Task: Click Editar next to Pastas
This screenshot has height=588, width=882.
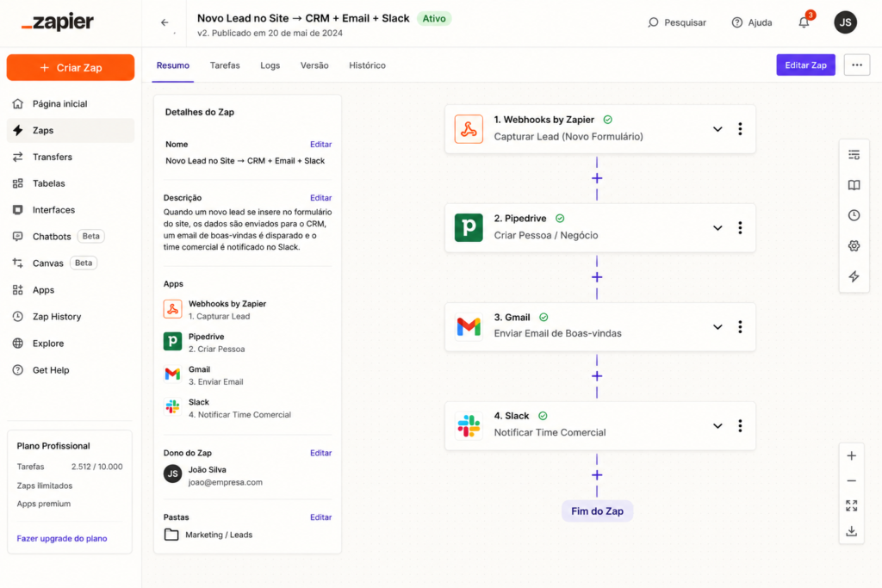Action: tap(320, 517)
